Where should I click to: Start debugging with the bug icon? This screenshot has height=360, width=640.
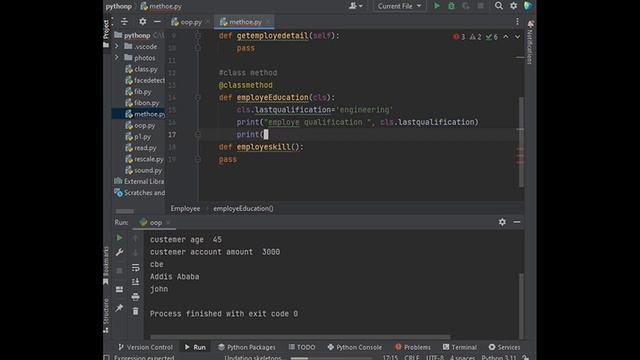click(x=451, y=6)
